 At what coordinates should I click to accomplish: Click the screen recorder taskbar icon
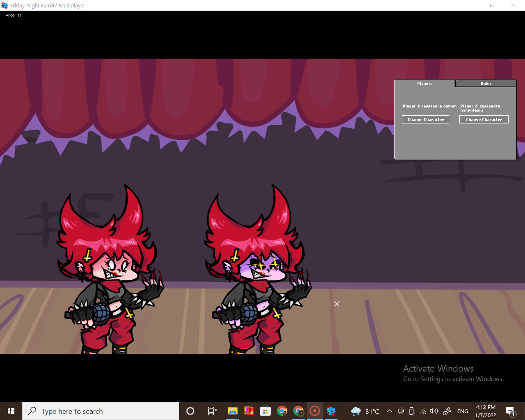point(315,411)
